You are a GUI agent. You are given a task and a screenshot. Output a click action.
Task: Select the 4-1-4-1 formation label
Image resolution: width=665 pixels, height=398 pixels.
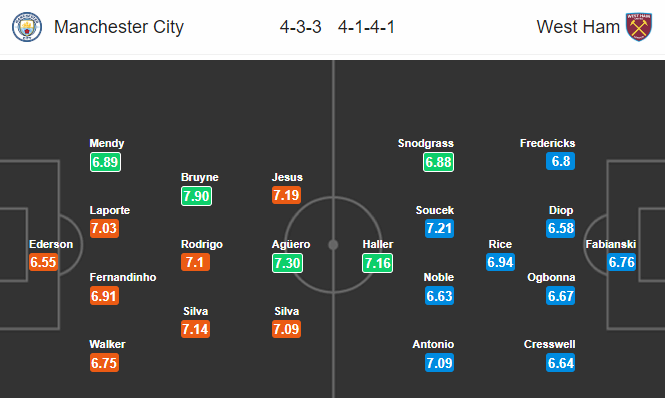click(x=366, y=27)
